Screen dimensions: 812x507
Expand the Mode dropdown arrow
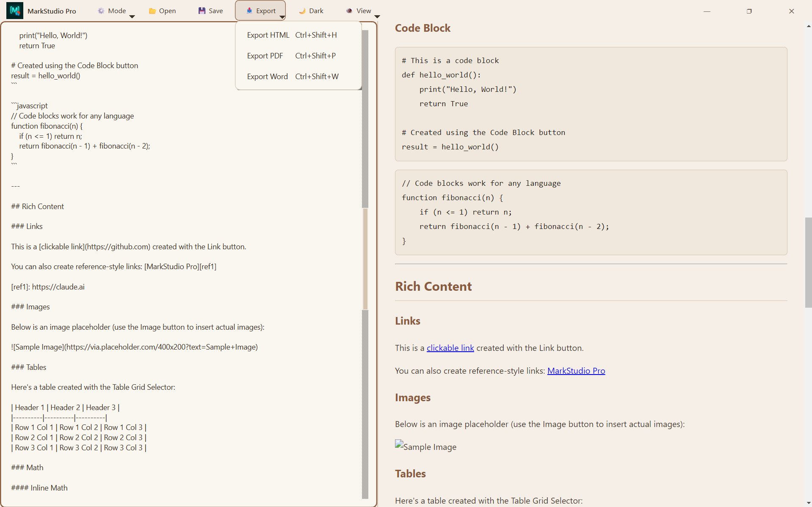coord(132,17)
